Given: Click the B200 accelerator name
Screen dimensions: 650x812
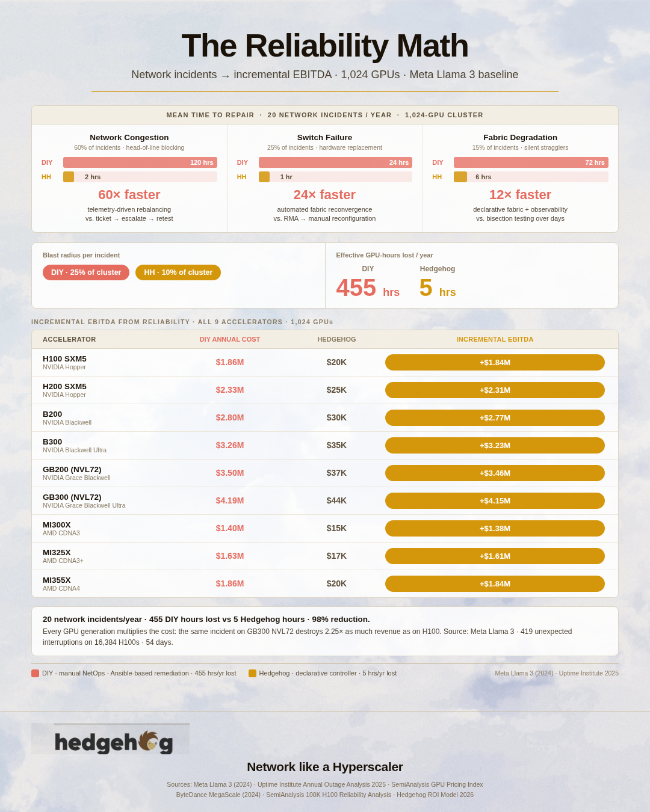Looking at the screenshot, I should point(52,414).
